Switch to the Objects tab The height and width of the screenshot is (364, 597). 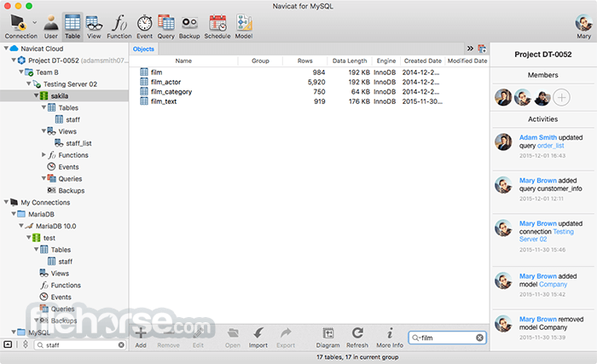[143, 49]
